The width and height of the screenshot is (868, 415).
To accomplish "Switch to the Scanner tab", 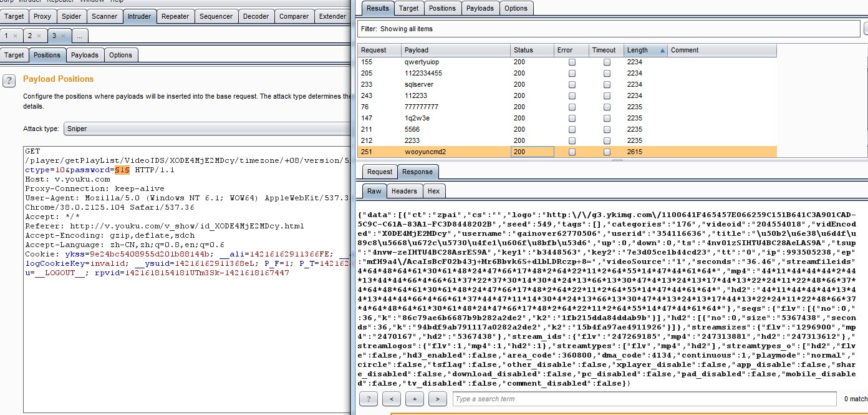I will [104, 16].
